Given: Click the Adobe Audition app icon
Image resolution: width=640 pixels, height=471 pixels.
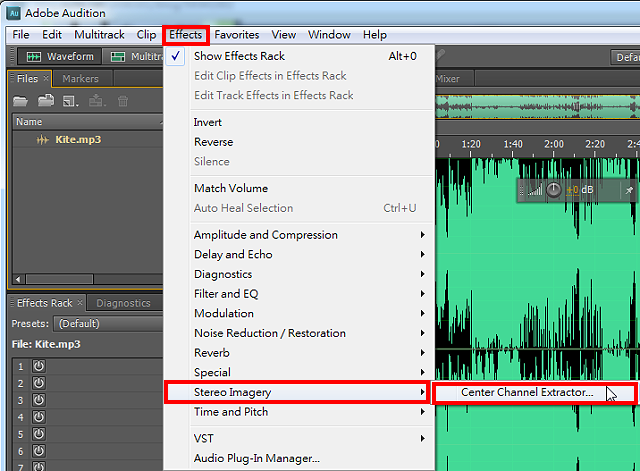Looking at the screenshot, I should click(x=13, y=13).
